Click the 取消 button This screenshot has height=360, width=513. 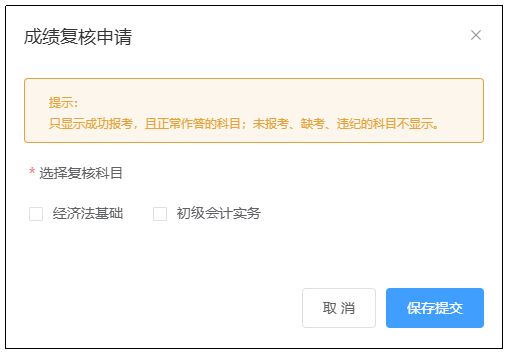[x=339, y=308]
